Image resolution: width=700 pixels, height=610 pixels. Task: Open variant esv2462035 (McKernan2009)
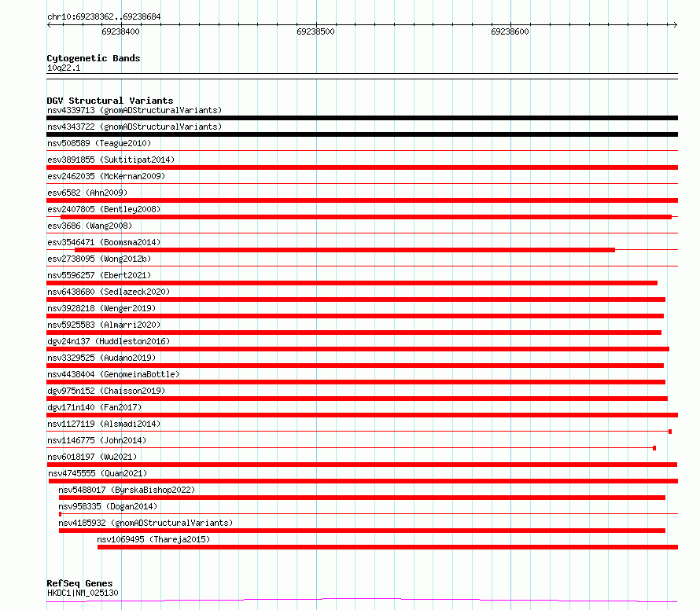[x=106, y=176]
